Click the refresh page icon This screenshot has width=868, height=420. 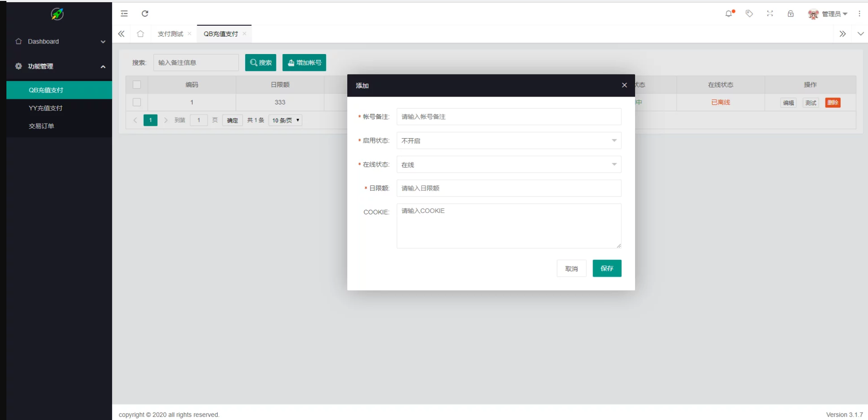pyautogui.click(x=145, y=14)
